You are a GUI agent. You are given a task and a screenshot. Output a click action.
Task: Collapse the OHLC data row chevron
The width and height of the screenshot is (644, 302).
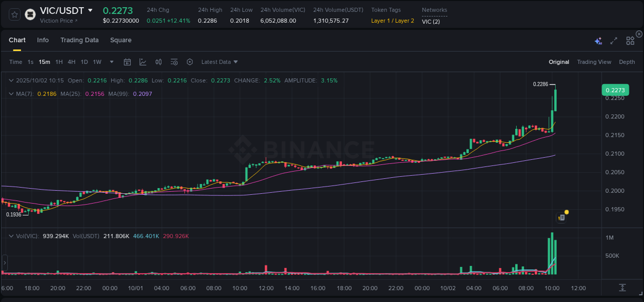[x=11, y=80]
